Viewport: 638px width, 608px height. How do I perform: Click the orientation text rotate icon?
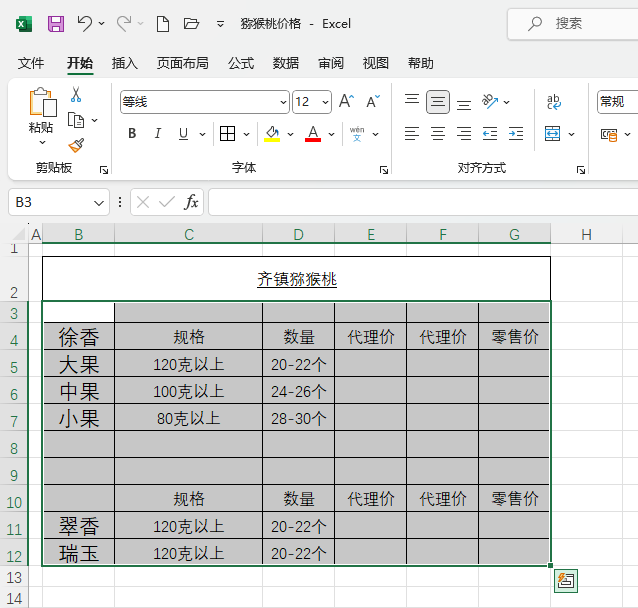tap(490, 101)
